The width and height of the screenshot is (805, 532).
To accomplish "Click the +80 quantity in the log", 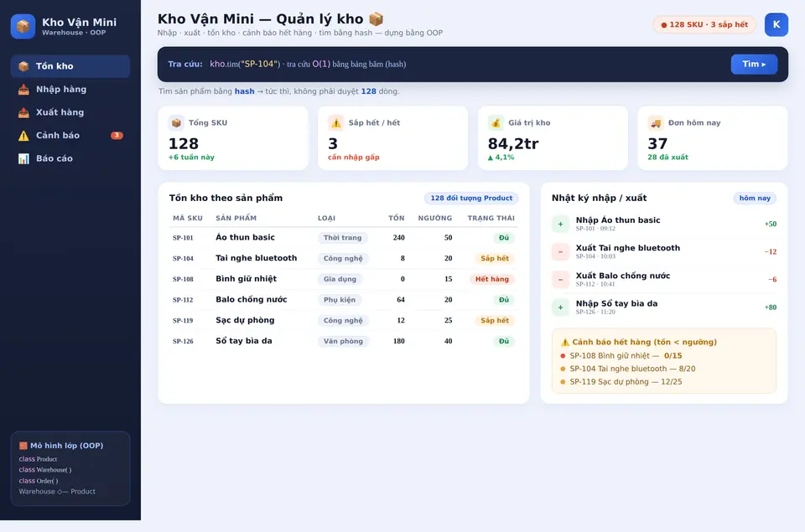I will point(770,307).
